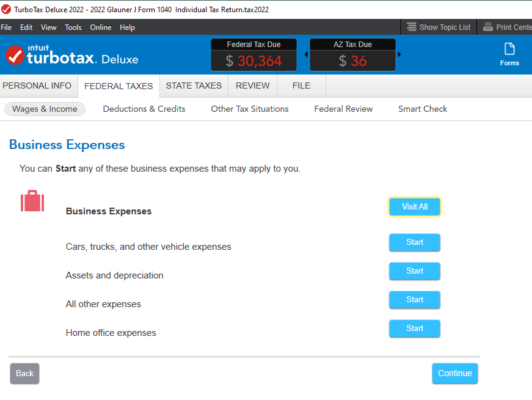This screenshot has width=532, height=400.
Task: Start Assets and depreciation
Action: (415, 271)
